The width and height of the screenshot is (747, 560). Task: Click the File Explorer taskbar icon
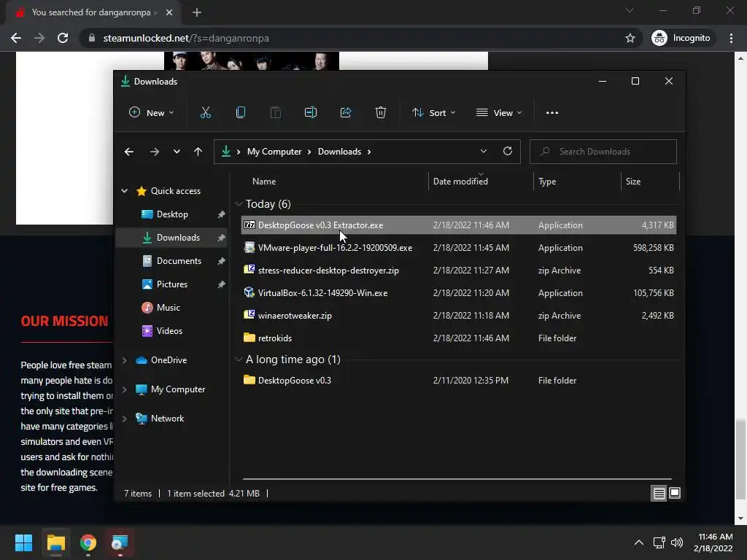pyautogui.click(x=55, y=542)
